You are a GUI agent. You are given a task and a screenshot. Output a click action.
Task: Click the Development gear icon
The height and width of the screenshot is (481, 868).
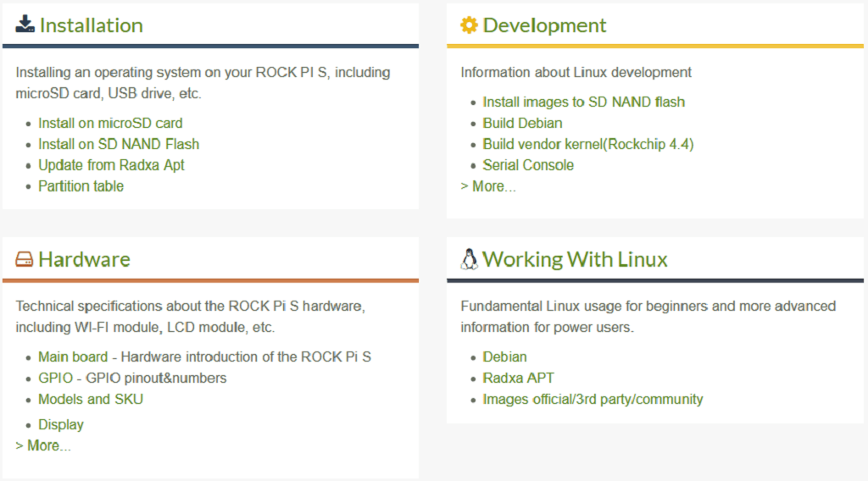[x=469, y=25]
